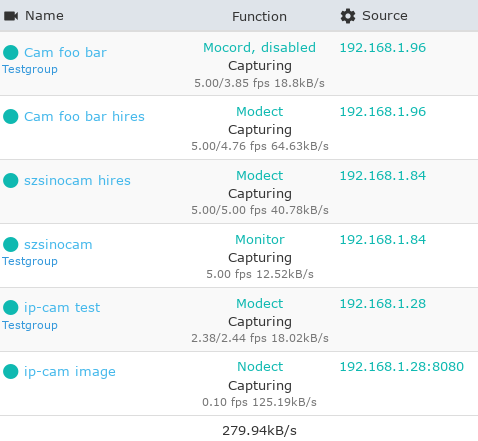Click the status circle for szsinocam monitor
The image size is (478, 441).
[x=11, y=244]
